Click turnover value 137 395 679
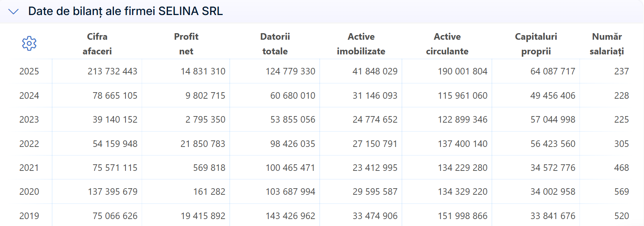 (x=112, y=192)
